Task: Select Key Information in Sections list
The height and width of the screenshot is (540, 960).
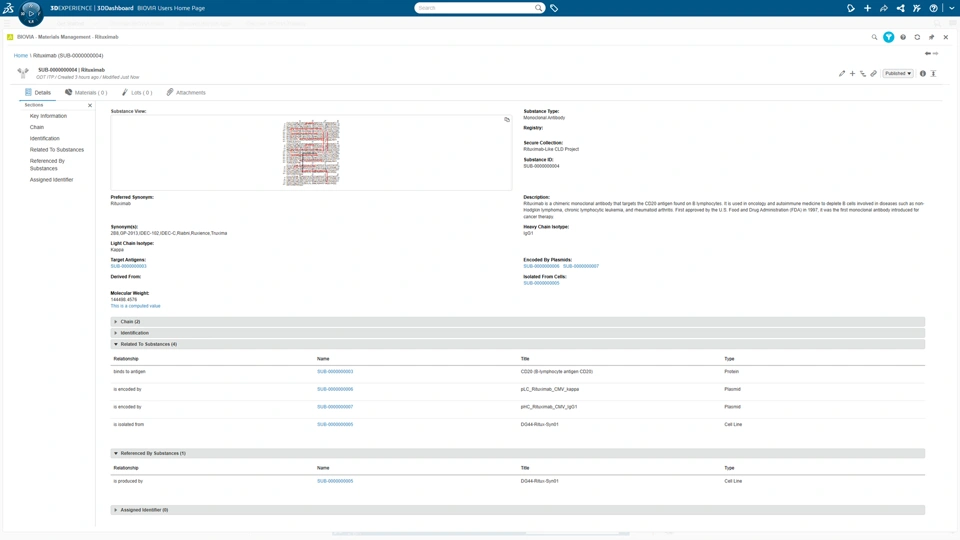Action: [x=48, y=116]
